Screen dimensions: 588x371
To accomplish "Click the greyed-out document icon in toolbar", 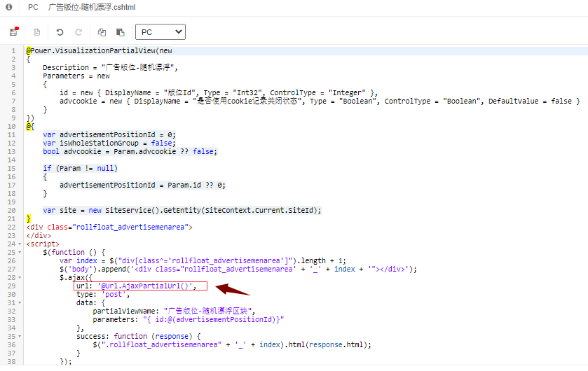I will tap(36, 32).
